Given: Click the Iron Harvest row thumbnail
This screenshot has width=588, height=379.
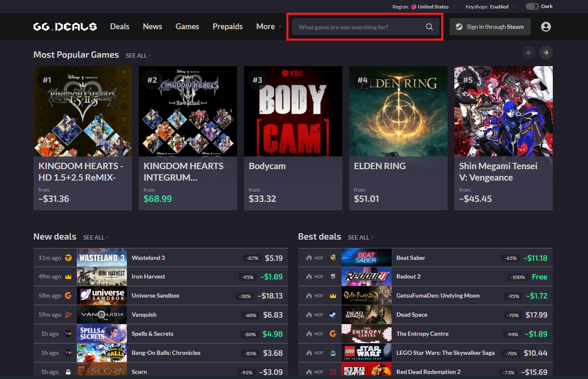Looking at the screenshot, I should pyautogui.click(x=102, y=276).
